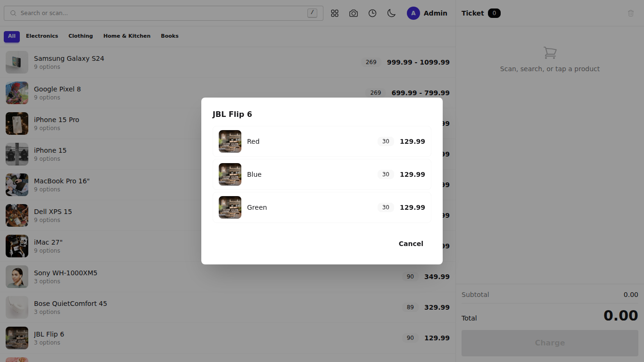This screenshot has height=362, width=644.
Task: Select Sony WH-1000XM5 product name
Action: [66, 273]
